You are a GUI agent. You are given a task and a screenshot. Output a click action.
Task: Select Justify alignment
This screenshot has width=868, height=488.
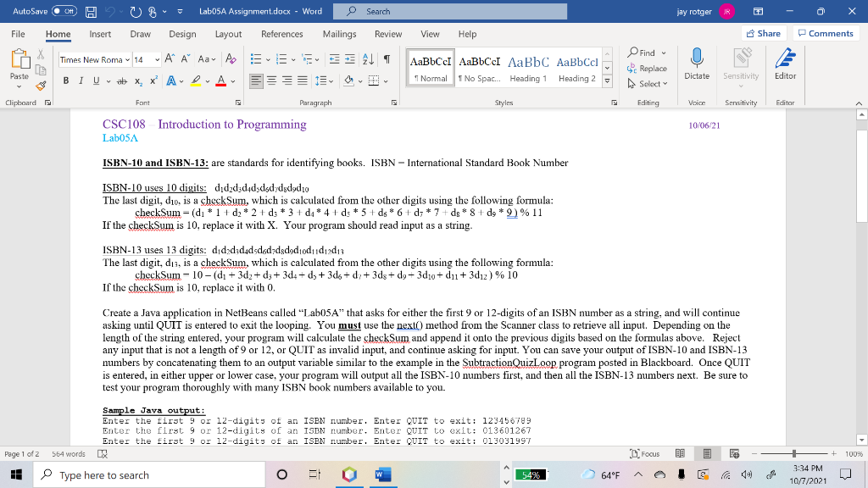click(303, 80)
